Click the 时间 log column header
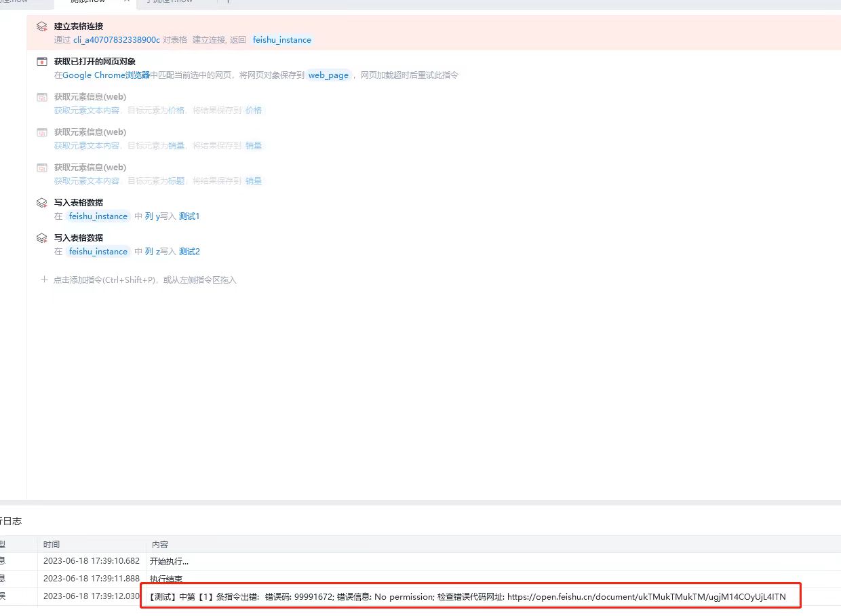This screenshot has width=841, height=616. pyautogui.click(x=52, y=544)
